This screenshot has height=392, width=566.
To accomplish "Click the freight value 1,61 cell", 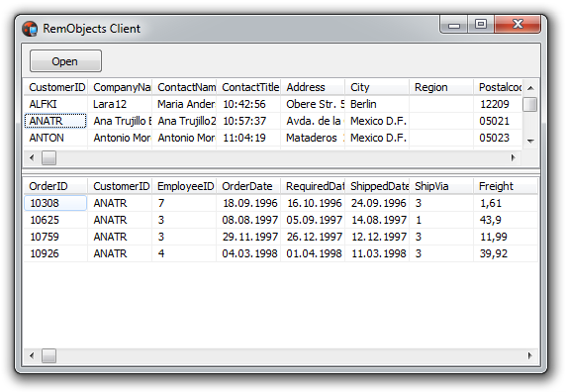I will [x=506, y=203].
